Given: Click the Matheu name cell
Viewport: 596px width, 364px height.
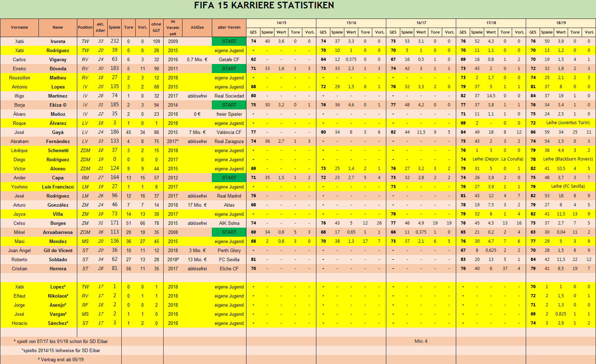Looking at the screenshot, I should pyautogui.click(x=58, y=78).
